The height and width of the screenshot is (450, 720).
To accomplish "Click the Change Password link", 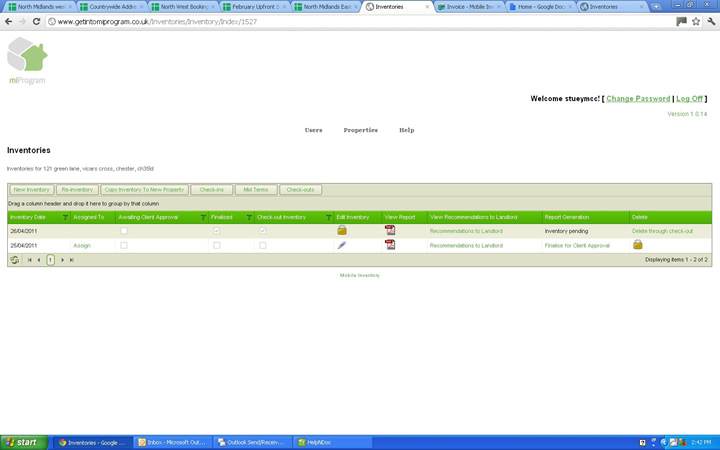I will 638,99.
